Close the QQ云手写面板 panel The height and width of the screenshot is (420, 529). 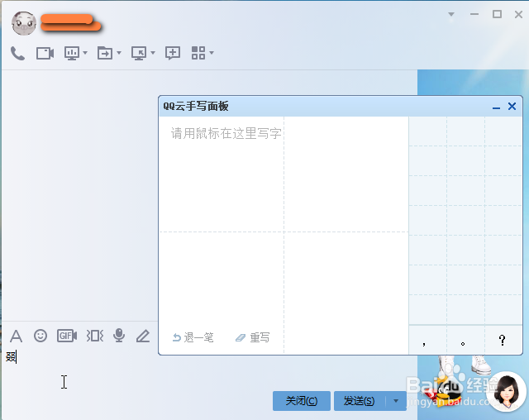tap(512, 107)
